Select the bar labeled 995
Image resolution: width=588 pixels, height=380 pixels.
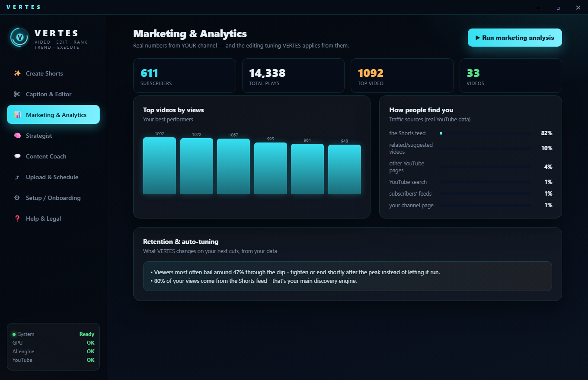(271, 168)
